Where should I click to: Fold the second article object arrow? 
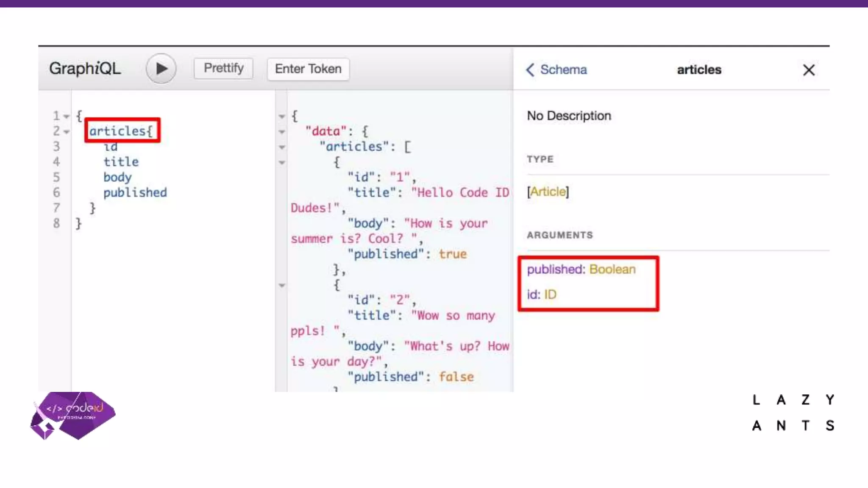(x=282, y=286)
